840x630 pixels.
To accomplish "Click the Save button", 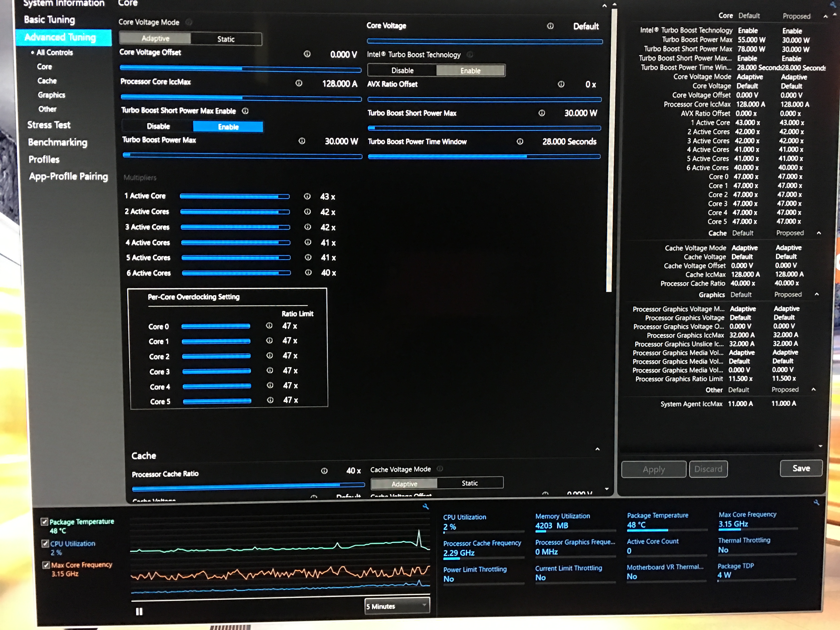I will (x=801, y=468).
